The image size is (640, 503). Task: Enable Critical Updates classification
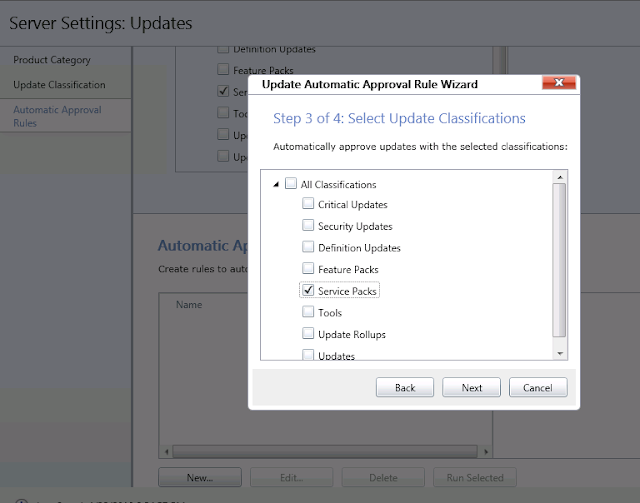(x=309, y=204)
